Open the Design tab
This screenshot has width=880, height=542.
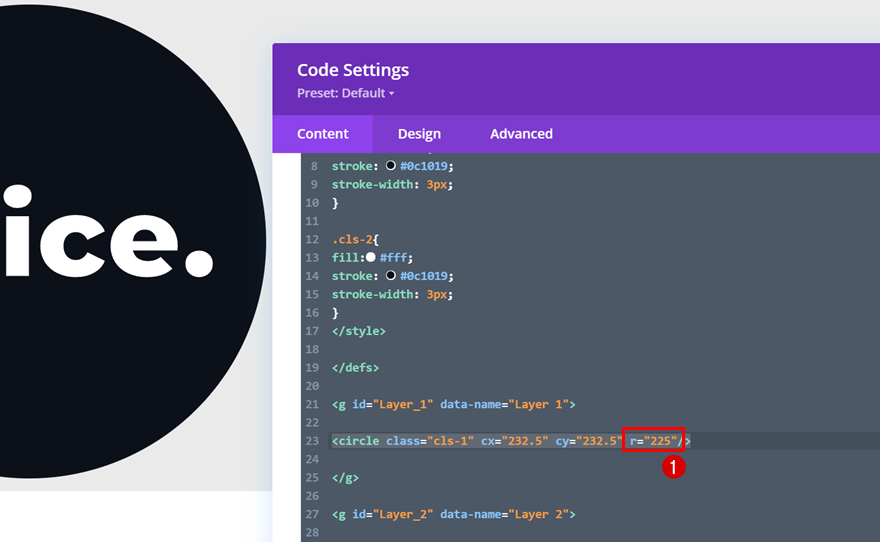pyautogui.click(x=419, y=134)
